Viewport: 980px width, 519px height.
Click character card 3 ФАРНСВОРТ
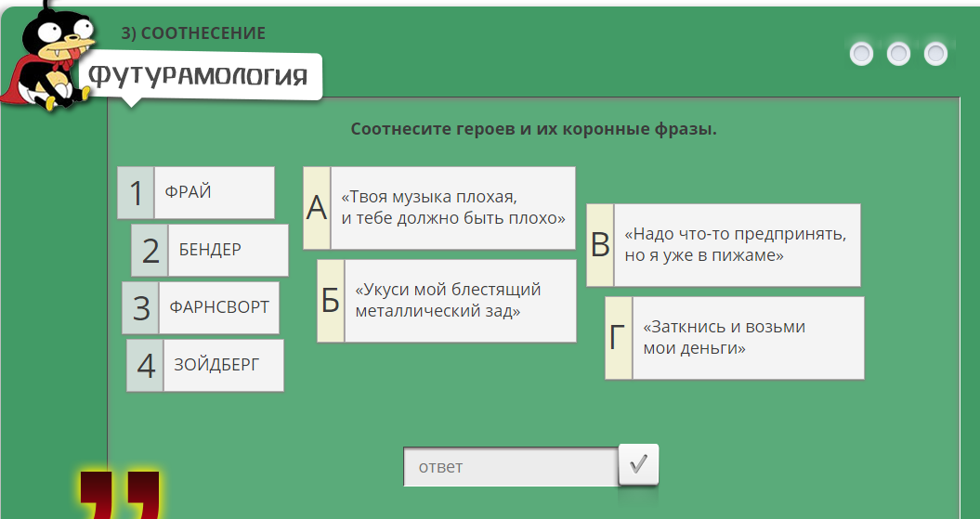201,308
